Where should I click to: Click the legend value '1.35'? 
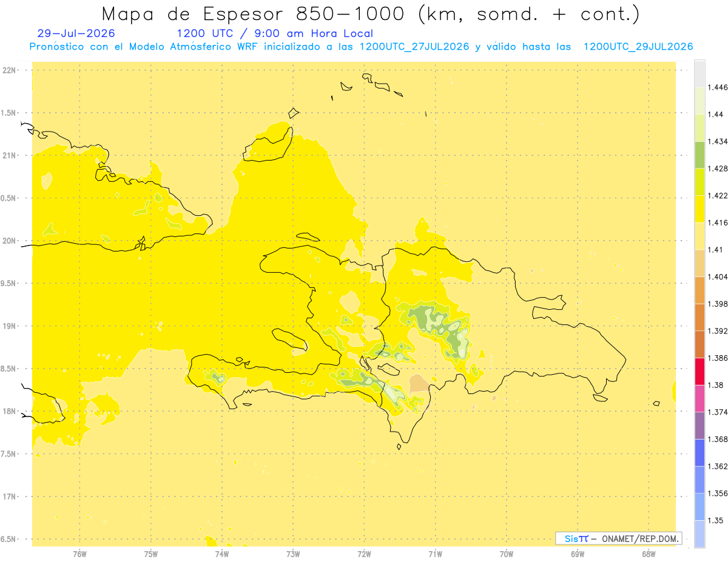[716, 520]
